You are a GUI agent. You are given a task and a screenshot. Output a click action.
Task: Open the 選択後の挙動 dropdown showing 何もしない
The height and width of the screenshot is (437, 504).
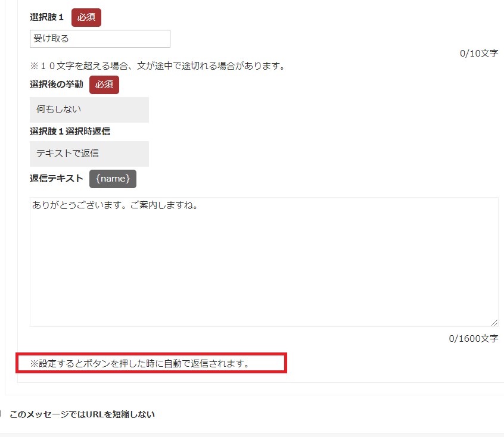[x=89, y=110]
